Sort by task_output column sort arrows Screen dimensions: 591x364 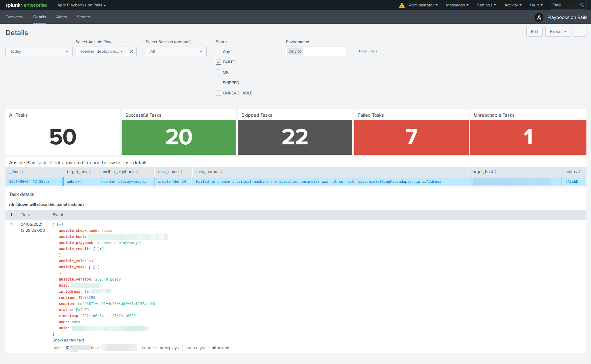tap(221, 172)
